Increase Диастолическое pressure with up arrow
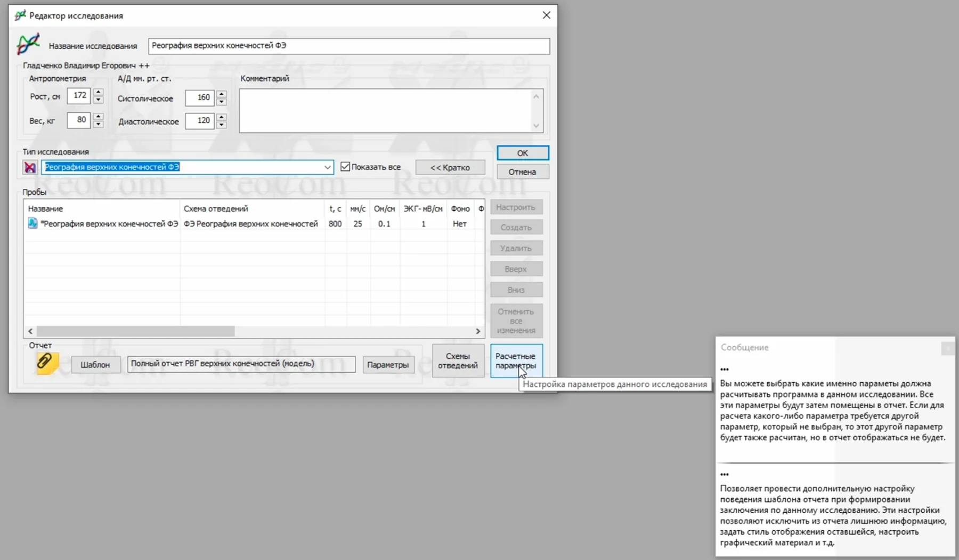 (x=221, y=117)
